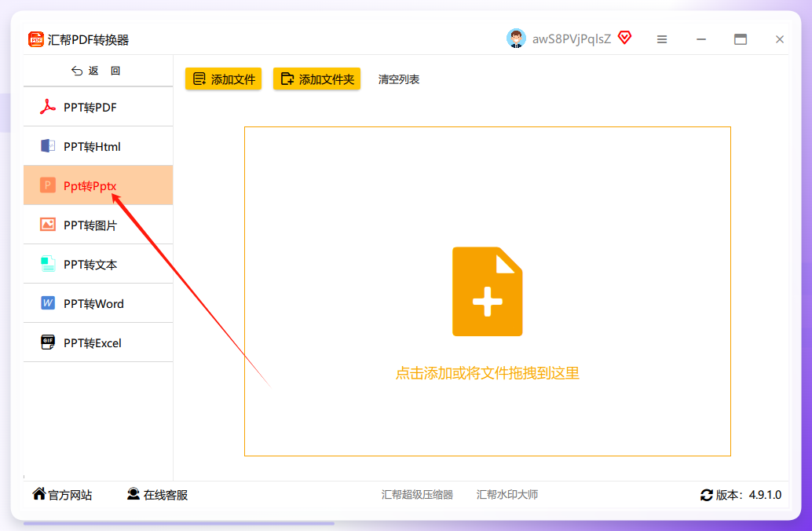Screen dimensions: 812x531
Task: Click the PPT转文本 text file icon
Action: pyautogui.click(x=48, y=264)
